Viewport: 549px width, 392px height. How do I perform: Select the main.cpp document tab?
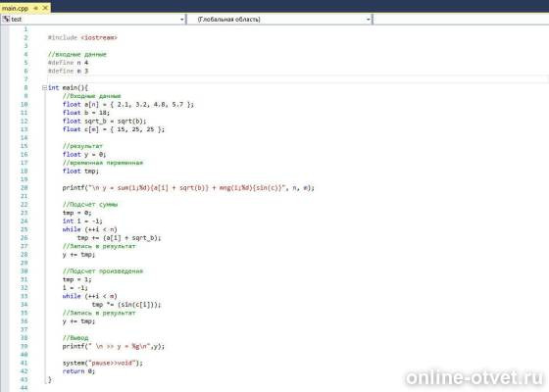coord(15,8)
